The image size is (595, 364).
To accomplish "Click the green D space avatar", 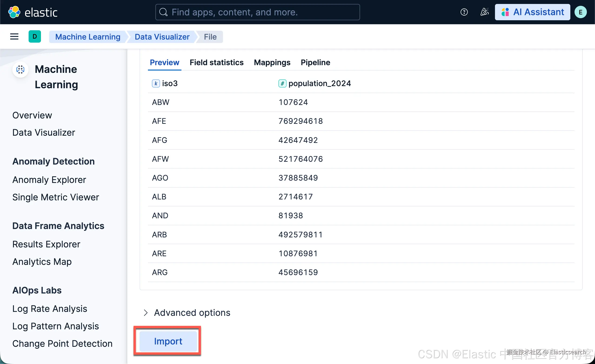I will pyautogui.click(x=35, y=37).
